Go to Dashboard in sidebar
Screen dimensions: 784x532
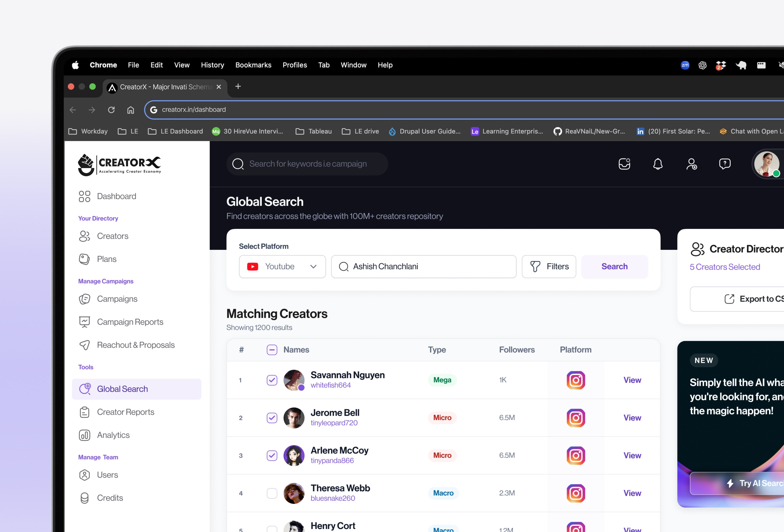[107, 196]
